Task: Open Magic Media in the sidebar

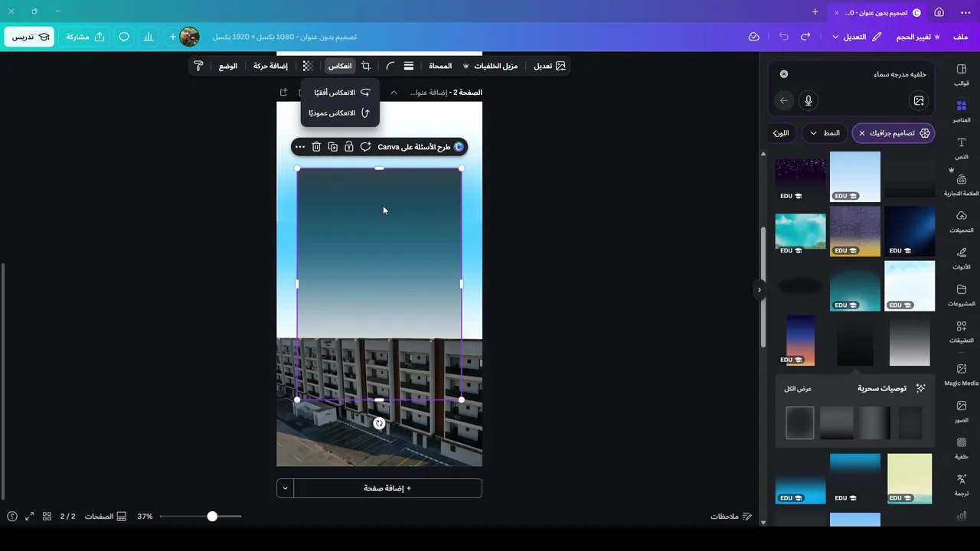Action: (962, 374)
